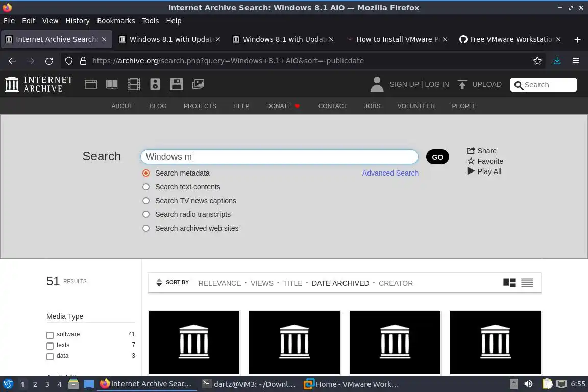Screen dimensions: 588x392
Task: Open the first result thumbnail
Action: [x=194, y=342]
